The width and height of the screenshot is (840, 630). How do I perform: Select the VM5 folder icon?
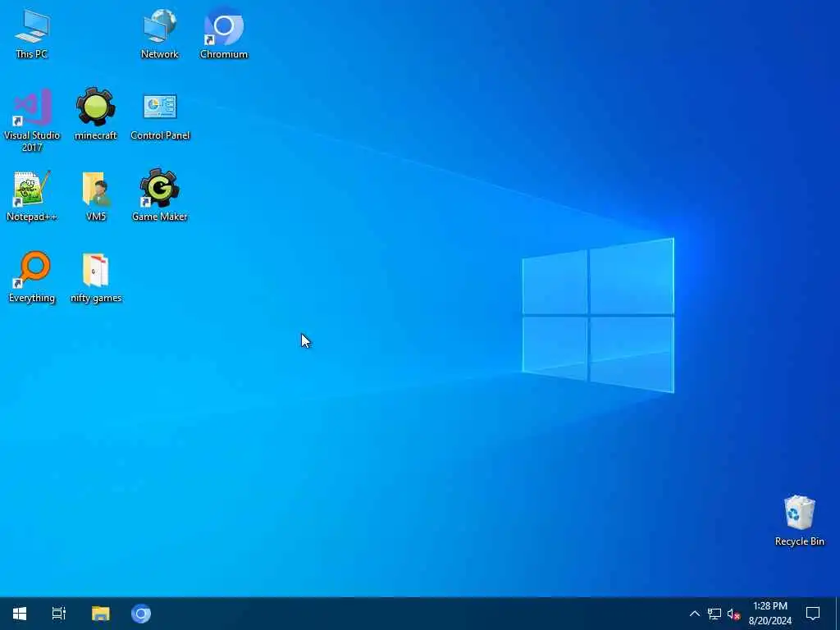click(96, 195)
